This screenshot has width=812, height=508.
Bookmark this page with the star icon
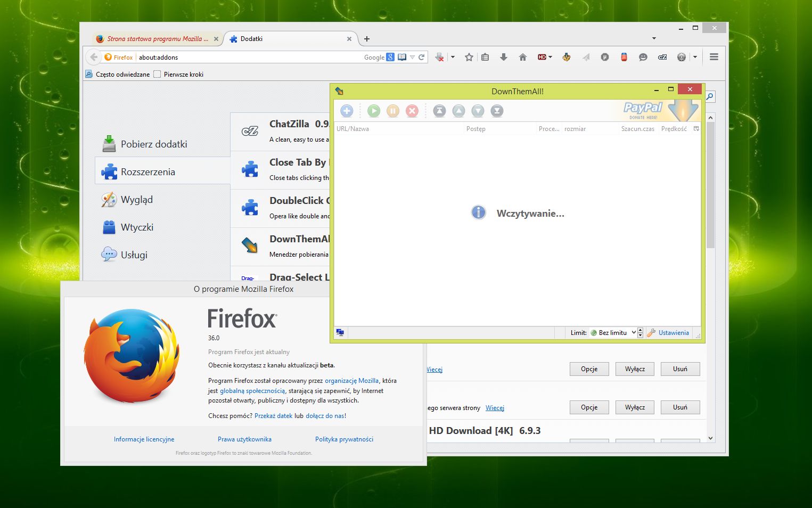click(x=469, y=57)
